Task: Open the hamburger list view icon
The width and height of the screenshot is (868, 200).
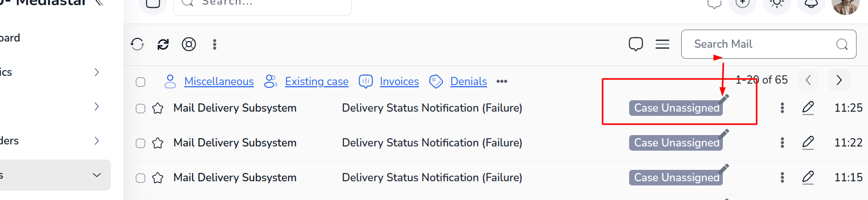Action: 662,44
